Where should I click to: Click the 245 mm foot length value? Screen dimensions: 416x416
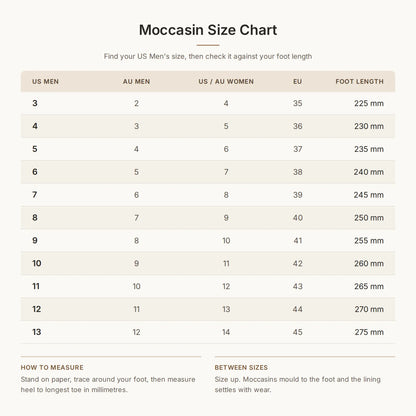(x=369, y=195)
